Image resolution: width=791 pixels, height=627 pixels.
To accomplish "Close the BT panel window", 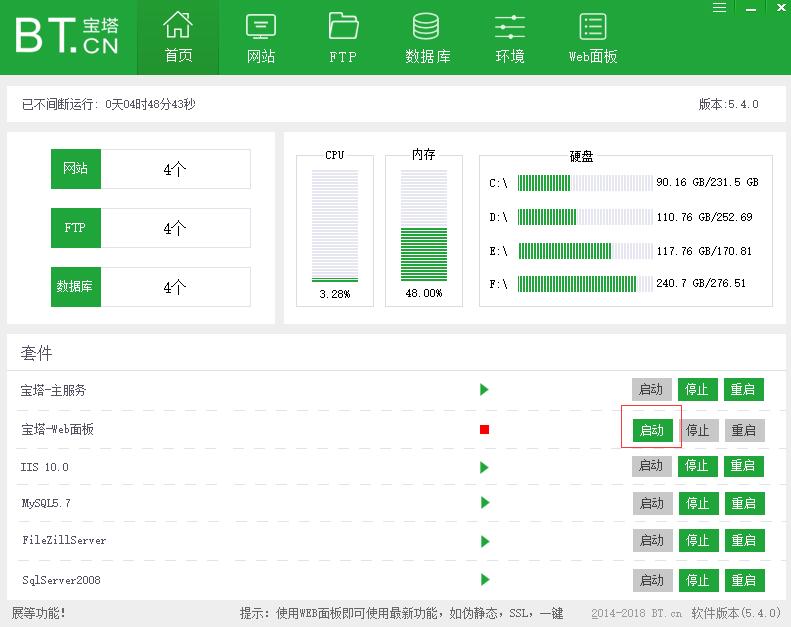I will pyautogui.click(x=782, y=7).
